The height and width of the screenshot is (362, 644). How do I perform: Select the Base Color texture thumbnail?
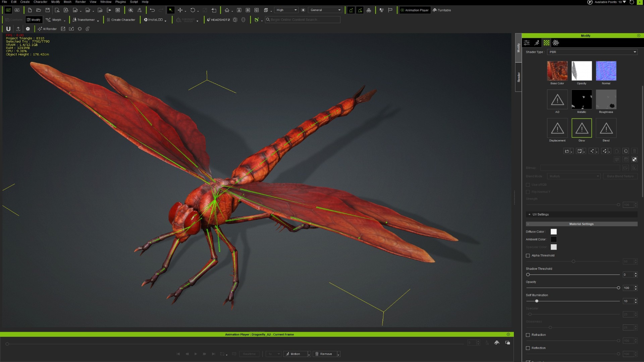(x=557, y=71)
